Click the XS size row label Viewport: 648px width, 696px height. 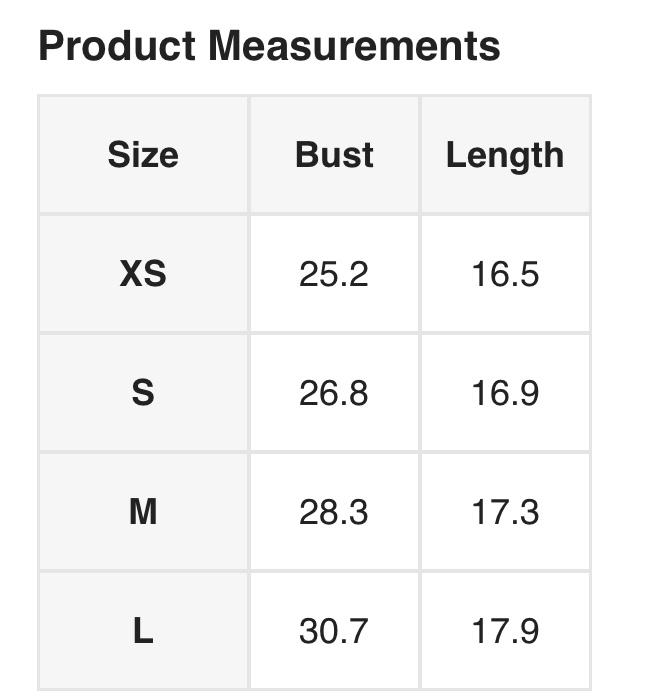pos(143,274)
